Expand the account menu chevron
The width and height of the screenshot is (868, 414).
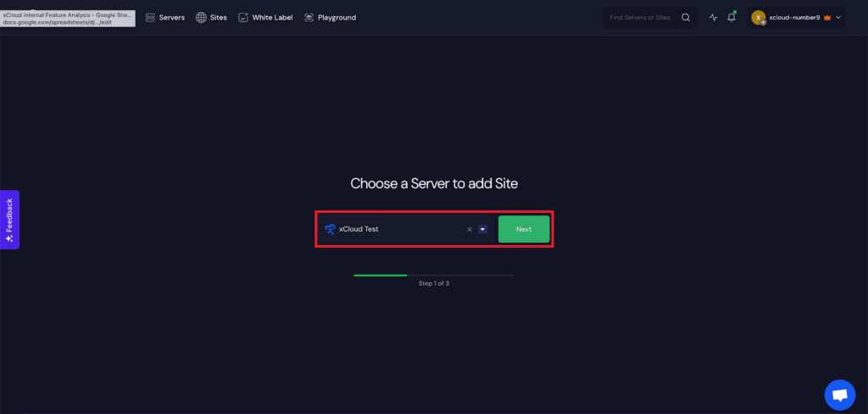tap(838, 17)
